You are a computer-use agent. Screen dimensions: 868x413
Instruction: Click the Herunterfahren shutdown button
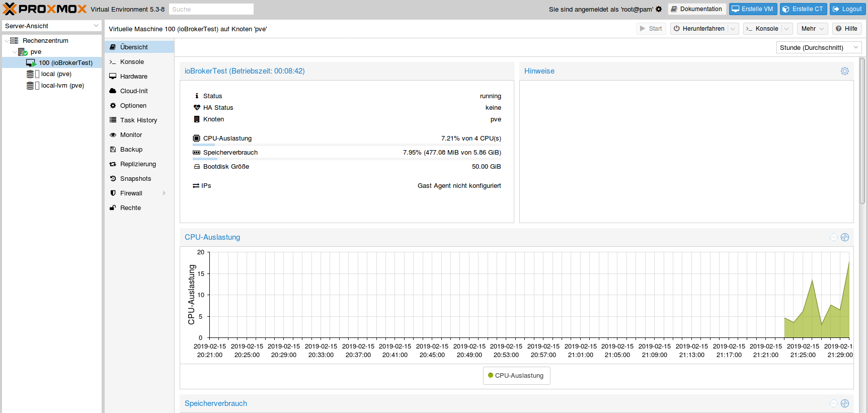[x=699, y=29]
